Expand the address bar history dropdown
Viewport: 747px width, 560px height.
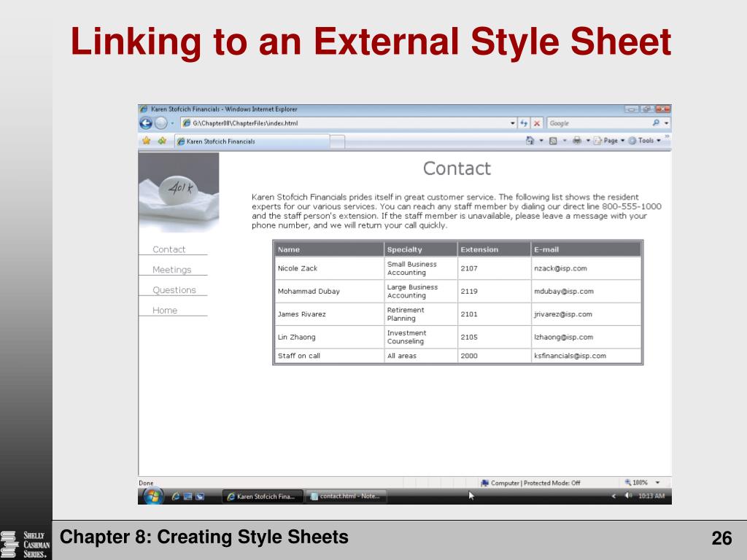(x=513, y=123)
